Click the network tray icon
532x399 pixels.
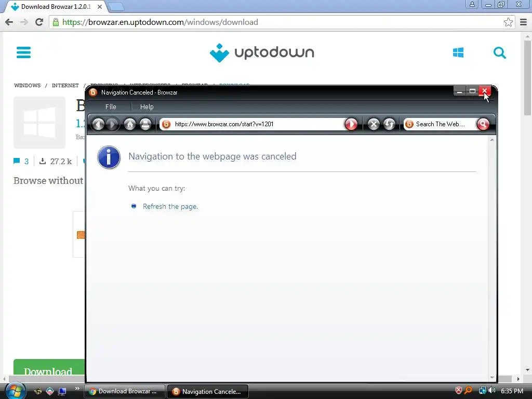tap(482, 391)
